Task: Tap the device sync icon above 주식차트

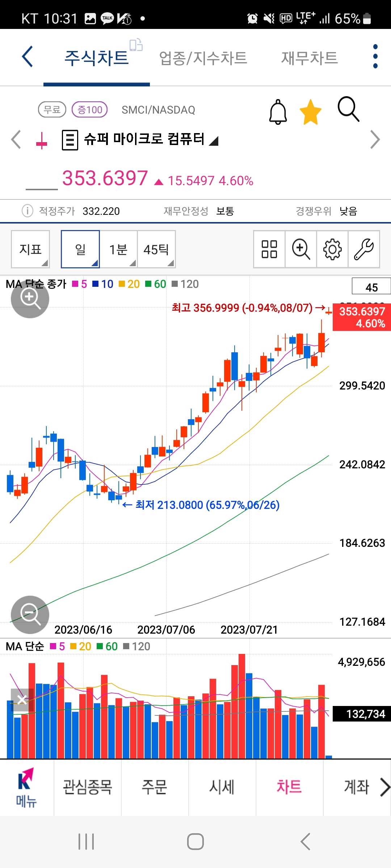Action: click(136, 45)
